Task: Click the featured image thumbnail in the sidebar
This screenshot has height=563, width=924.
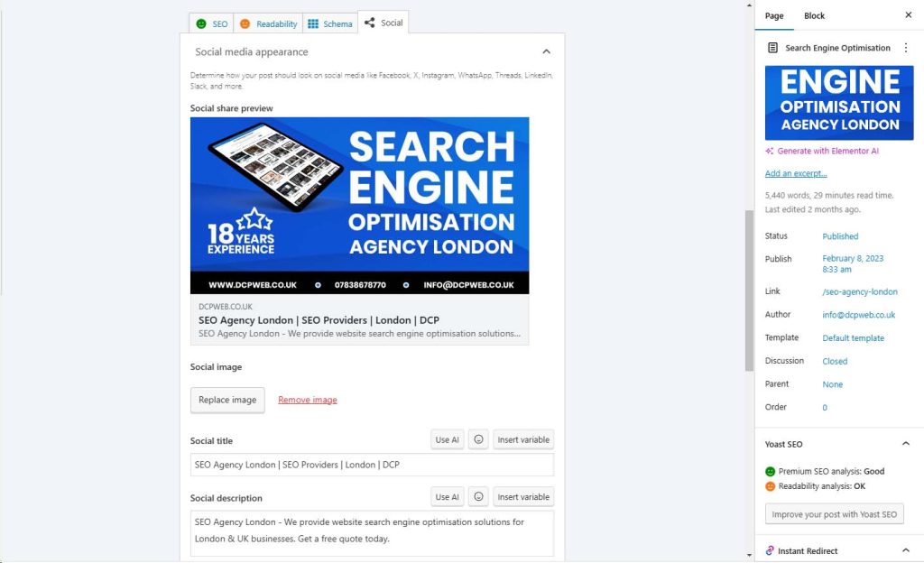Action: (x=839, y=103)
